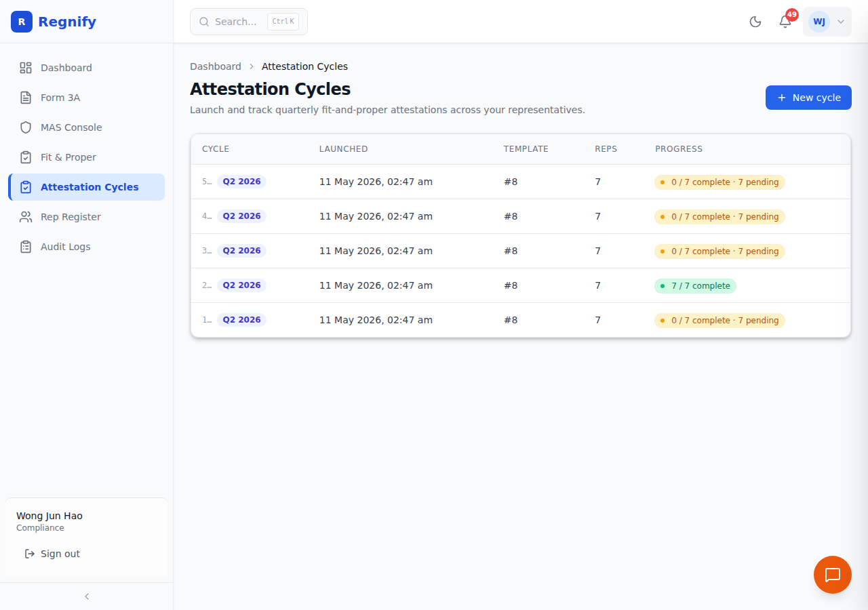Focus the Search input field

click(x=249, y=22)
